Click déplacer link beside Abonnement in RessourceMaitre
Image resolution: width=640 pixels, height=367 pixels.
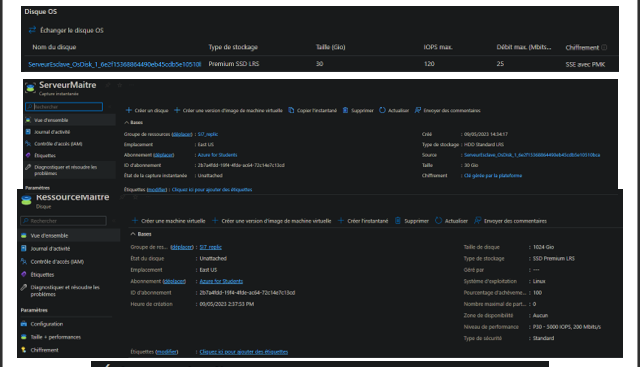pos(174,281)
